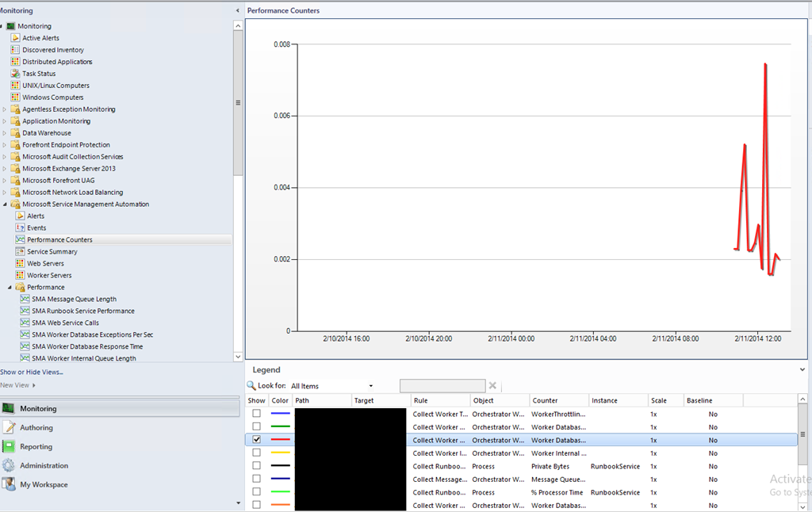The image size is (812, 512).
Task: Switch to the Reporting workspace
Action: click(36, 447)
